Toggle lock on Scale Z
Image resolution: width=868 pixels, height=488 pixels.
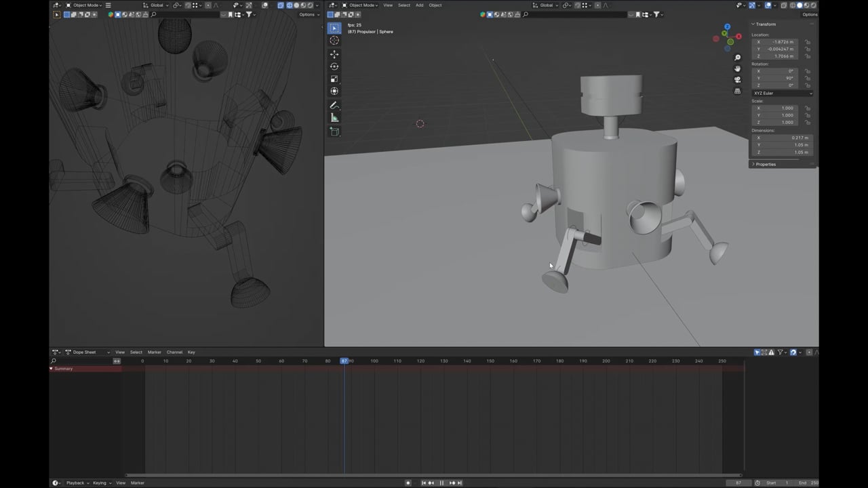pos(808,123)
